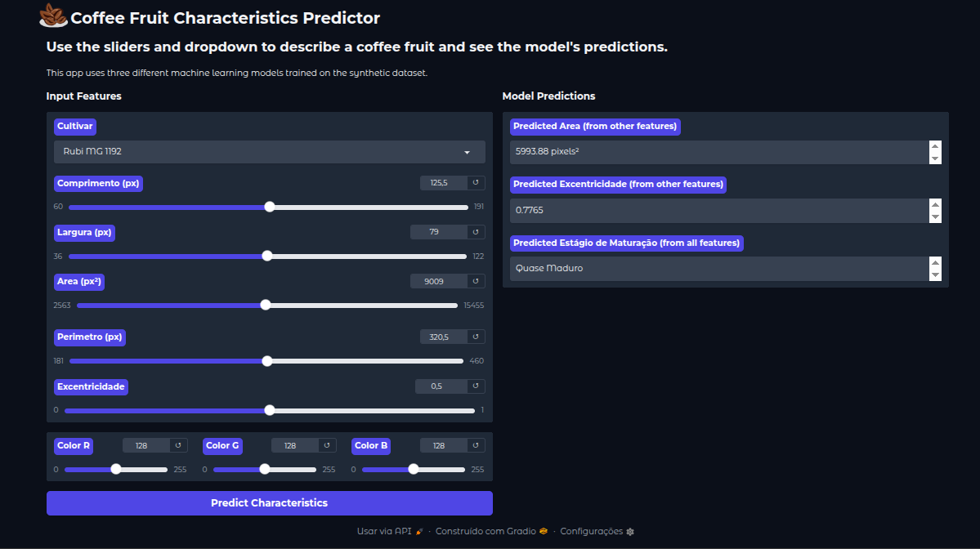Viewport: 980px width, 549px height.
Task: Open the Construído com Gradio link
Action: (490, 531)
